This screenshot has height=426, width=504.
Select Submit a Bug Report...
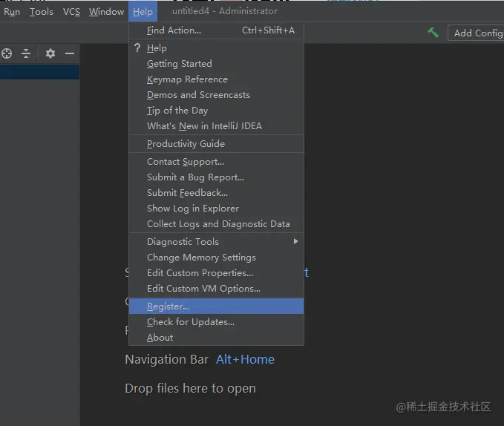pos(216,177)
